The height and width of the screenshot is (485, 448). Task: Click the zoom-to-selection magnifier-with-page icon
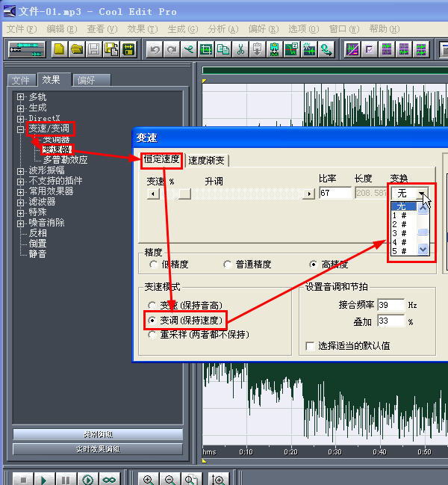192,480
